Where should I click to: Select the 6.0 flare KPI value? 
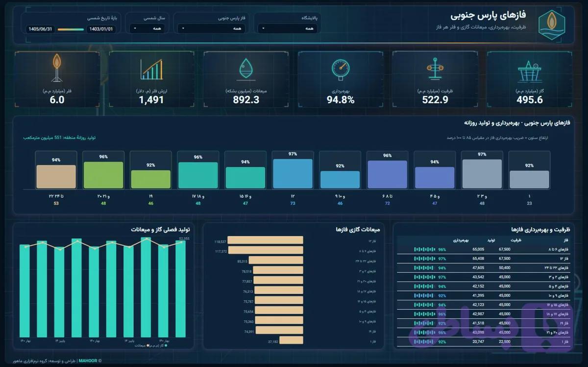(57, 100)
